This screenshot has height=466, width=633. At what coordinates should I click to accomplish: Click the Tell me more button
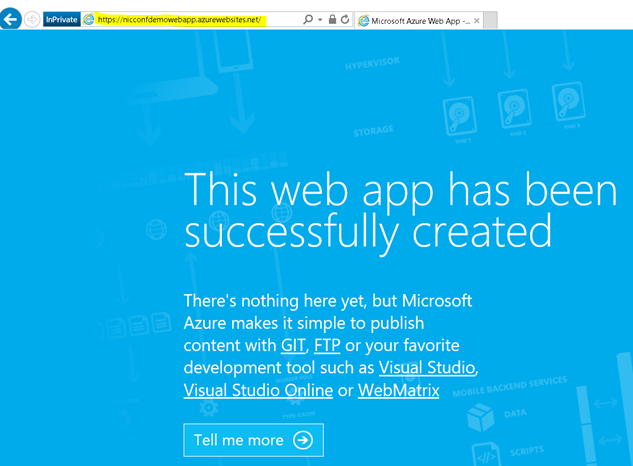254,440
